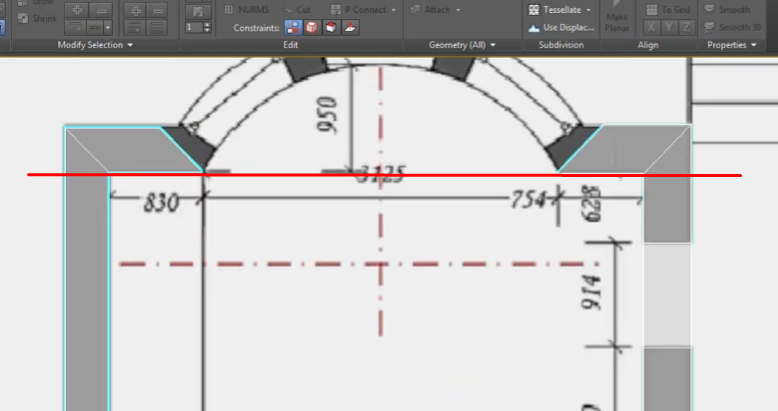This screenshot has width=778, height=411.
Task: Click the Z align button
Action: pyautogui.click(x=686, y=27)
